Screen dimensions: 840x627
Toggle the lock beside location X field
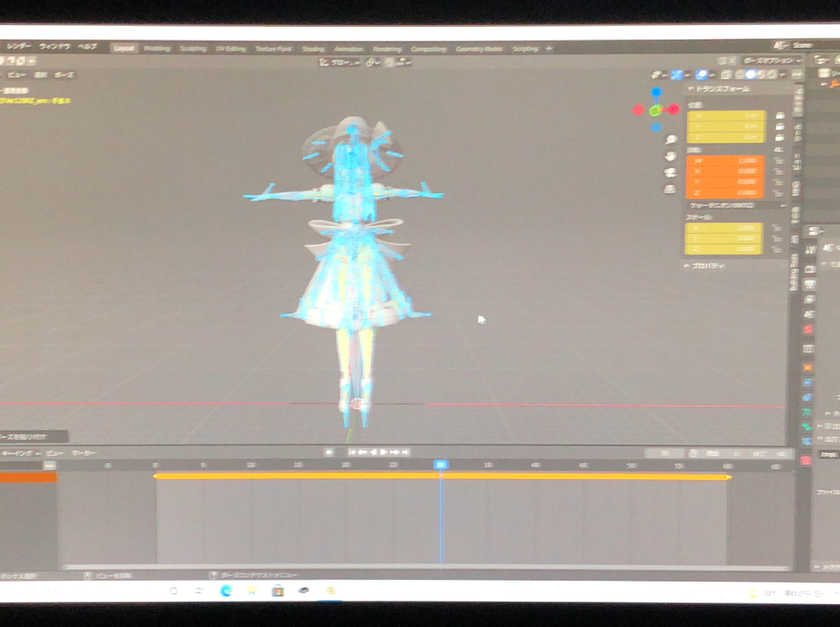click(779, 115)
